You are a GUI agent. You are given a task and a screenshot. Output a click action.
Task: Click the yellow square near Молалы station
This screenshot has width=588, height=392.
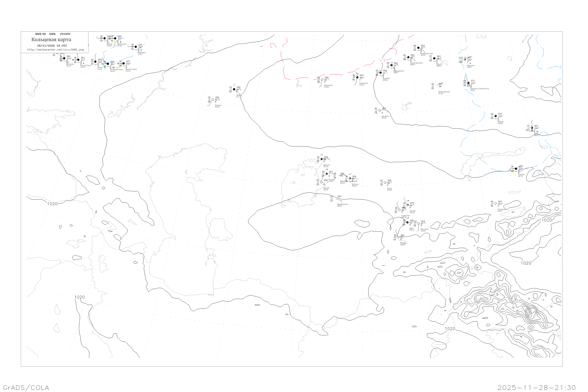pyautogui.click(x=513, y=172)
